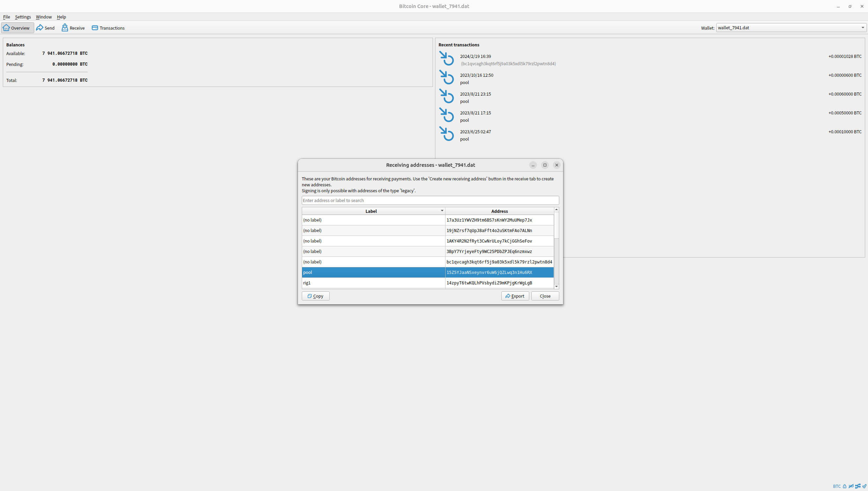Viewport: 868px width, 491px height.
Task: Select address 1AKY4R2N2fRyt3CwNrULoy7kCjGGhSeFov
Action: [499, 241]
